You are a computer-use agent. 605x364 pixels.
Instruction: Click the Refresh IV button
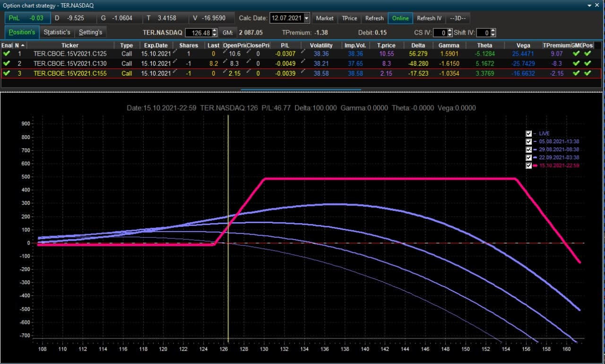click(429, 18)
